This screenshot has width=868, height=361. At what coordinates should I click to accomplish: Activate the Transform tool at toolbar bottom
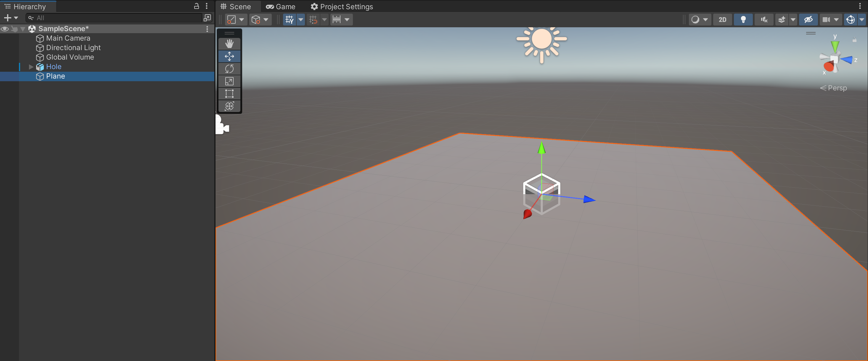pos(229,106)
